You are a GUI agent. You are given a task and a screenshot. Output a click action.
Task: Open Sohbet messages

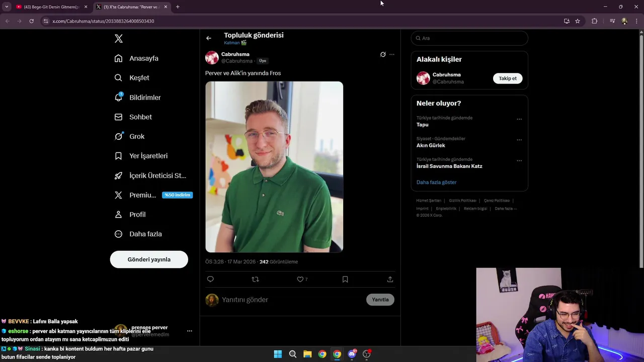click(x=133, y=117)
